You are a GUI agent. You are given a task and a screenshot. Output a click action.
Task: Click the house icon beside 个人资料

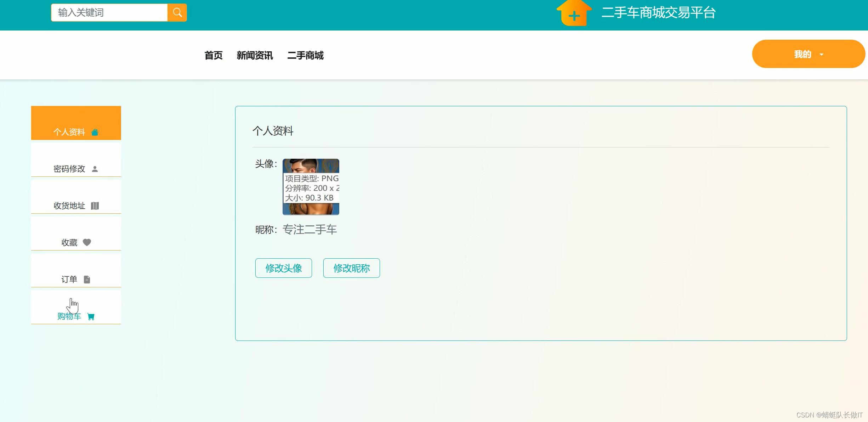[x=95, y=133]
